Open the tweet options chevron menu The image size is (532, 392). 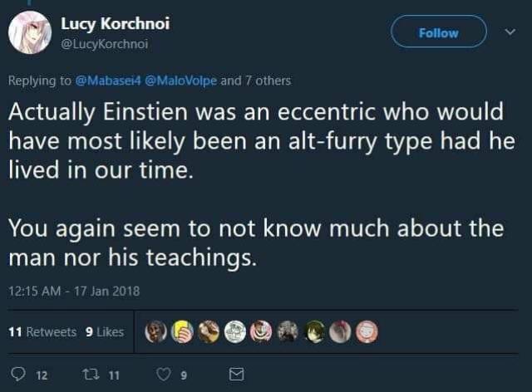click(x=510, y=32)
